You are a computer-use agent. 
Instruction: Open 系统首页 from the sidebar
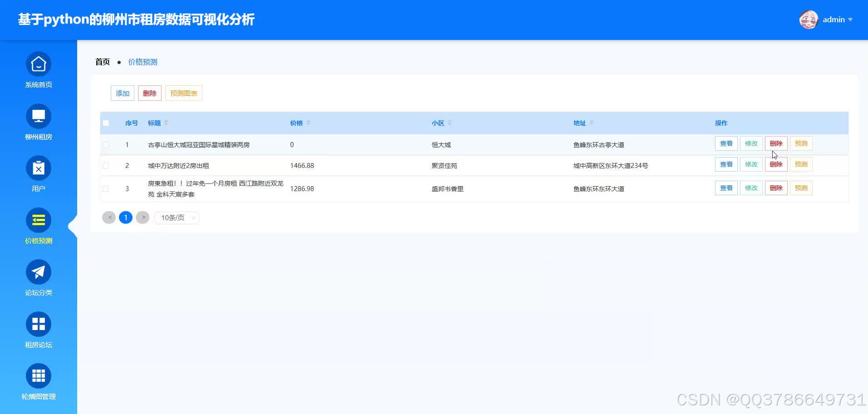tap(38, 70)
